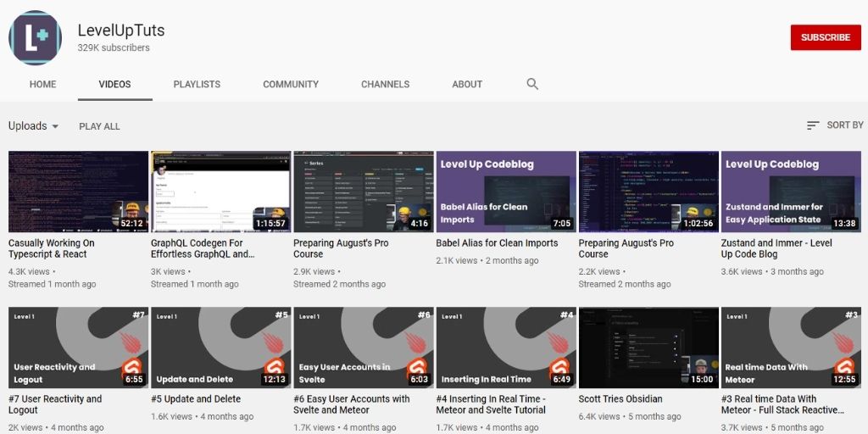Click the 329K subscribers text
Viewport: 868px width, 434px height.
click(x=114, y=47)
